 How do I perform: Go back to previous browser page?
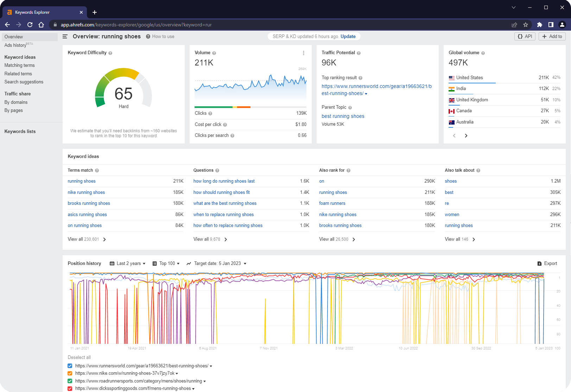coord(7,25)
